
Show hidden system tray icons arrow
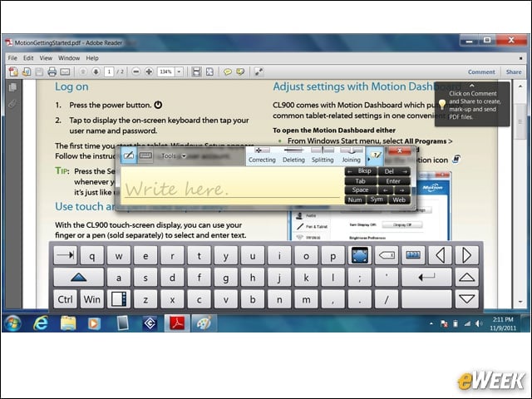431,323
